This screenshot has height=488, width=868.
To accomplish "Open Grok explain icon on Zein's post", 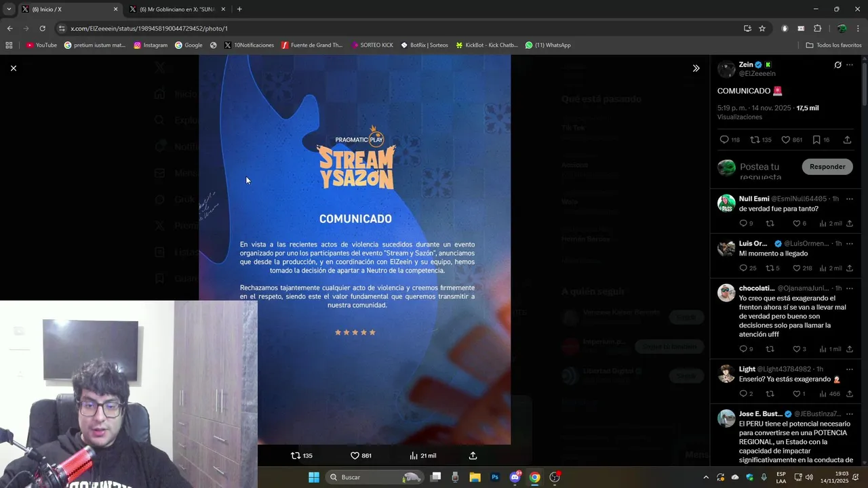I will tap(837, 65).
